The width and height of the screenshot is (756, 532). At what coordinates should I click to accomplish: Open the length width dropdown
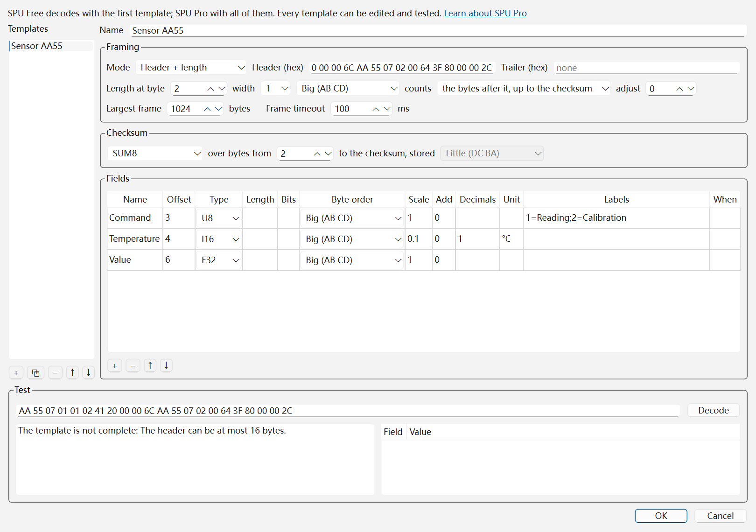[x=276, y=89]
